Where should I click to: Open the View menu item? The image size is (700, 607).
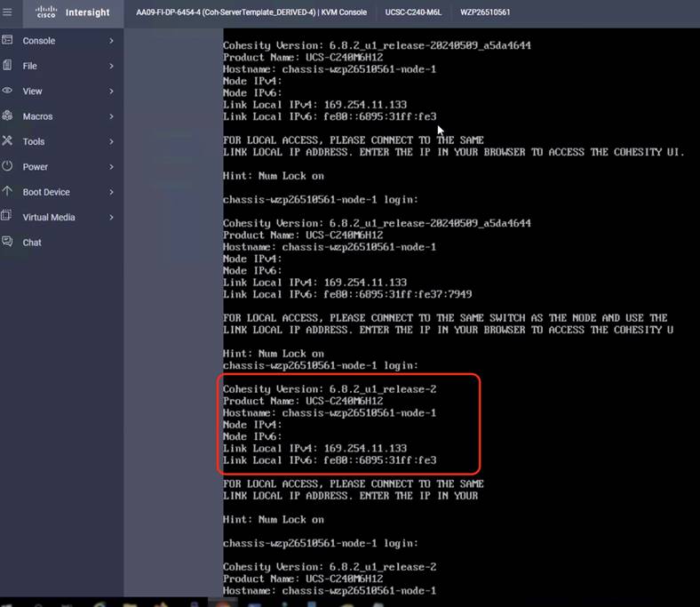coord(61,92)
